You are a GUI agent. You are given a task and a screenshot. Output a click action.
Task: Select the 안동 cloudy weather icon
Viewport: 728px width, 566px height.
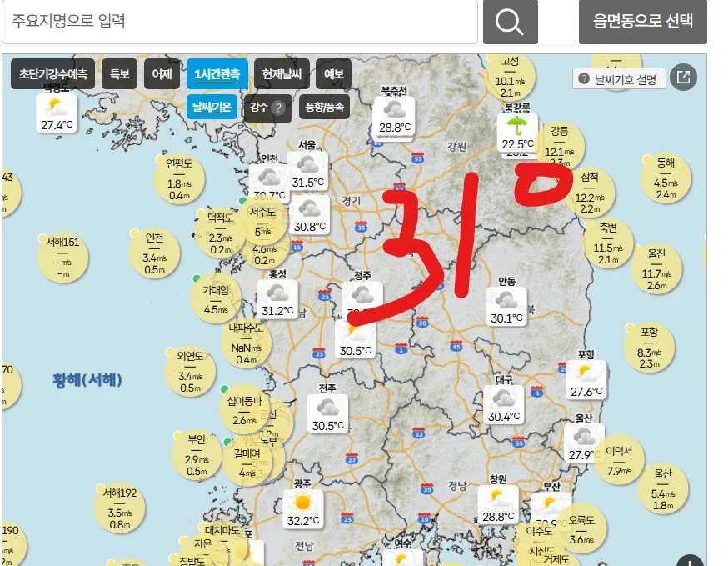point(506,300)
